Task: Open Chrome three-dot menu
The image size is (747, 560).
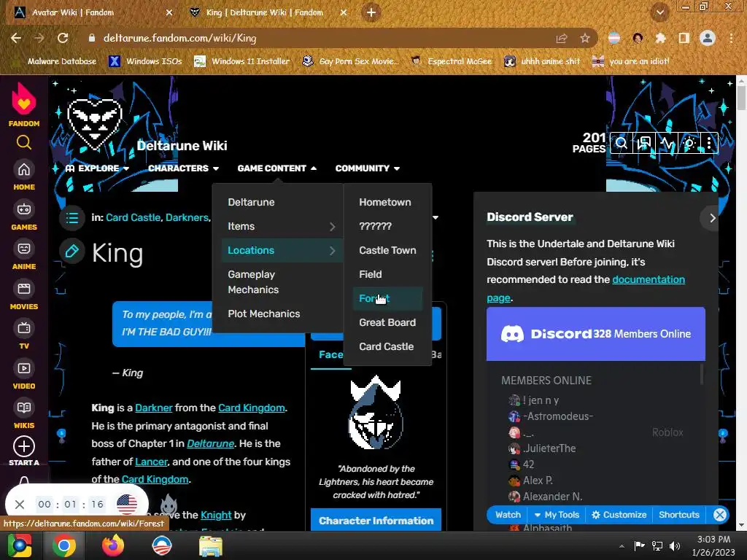Action: 731,38
